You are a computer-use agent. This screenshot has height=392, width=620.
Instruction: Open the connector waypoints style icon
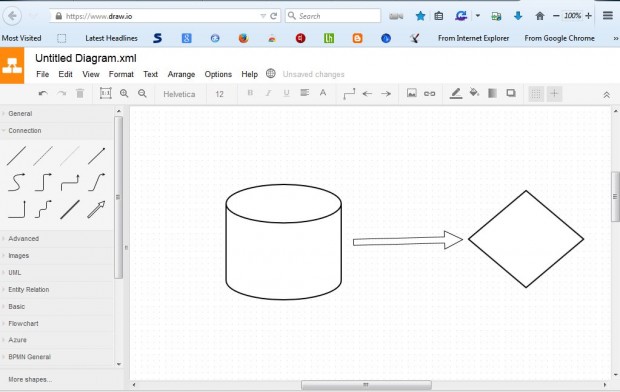point(349,94)
